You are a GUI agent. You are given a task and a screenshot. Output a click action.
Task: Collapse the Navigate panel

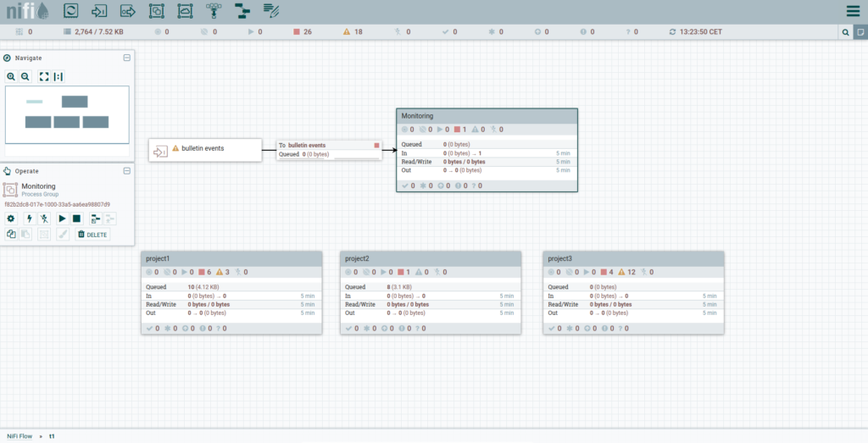click(x=127, y=58)
